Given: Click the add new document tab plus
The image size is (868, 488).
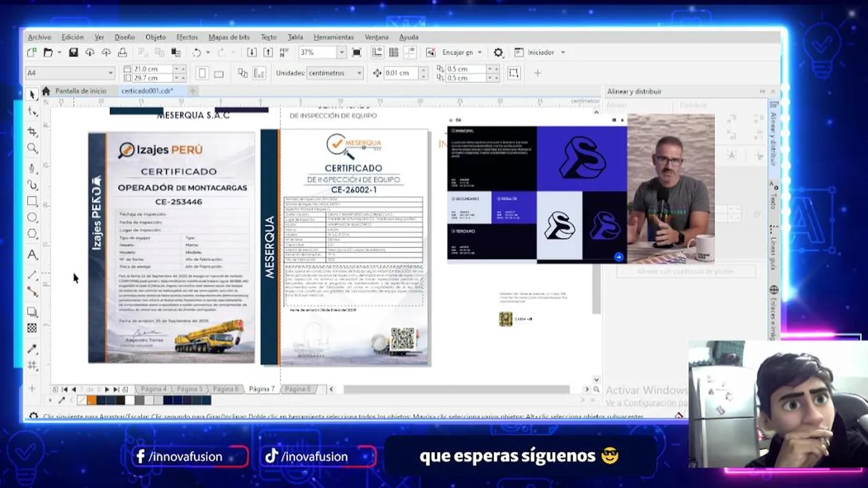Looking at the screenshot, I should pos(193,91).
